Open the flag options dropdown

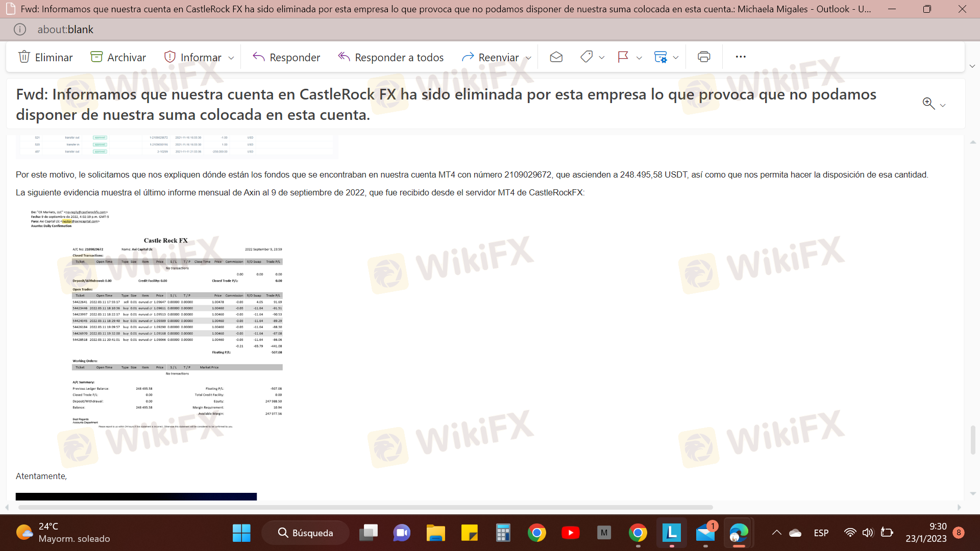pyautogui.click(x=639, y=58)
